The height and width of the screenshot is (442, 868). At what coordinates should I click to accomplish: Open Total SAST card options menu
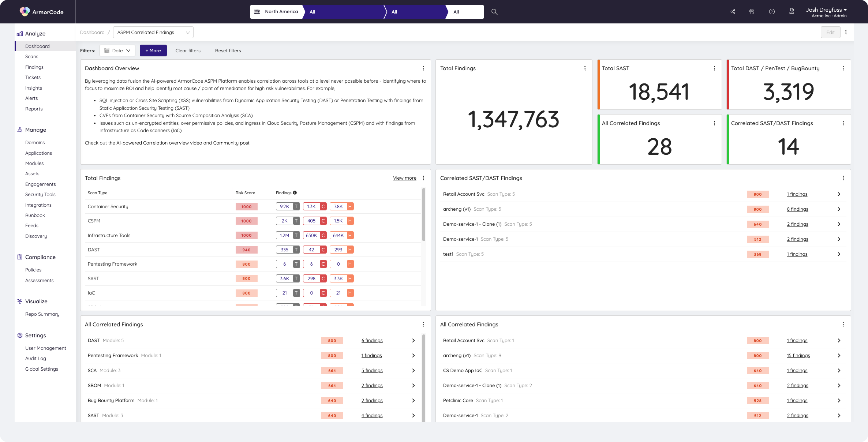(715, 68)
